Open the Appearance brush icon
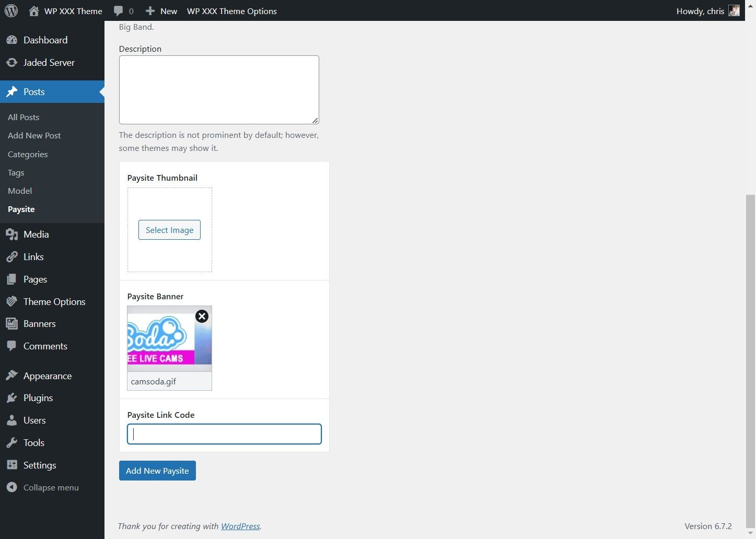Image resolution: width=756 pixels, height=539 pixels. pyautogui.click(x=13, y=376)
